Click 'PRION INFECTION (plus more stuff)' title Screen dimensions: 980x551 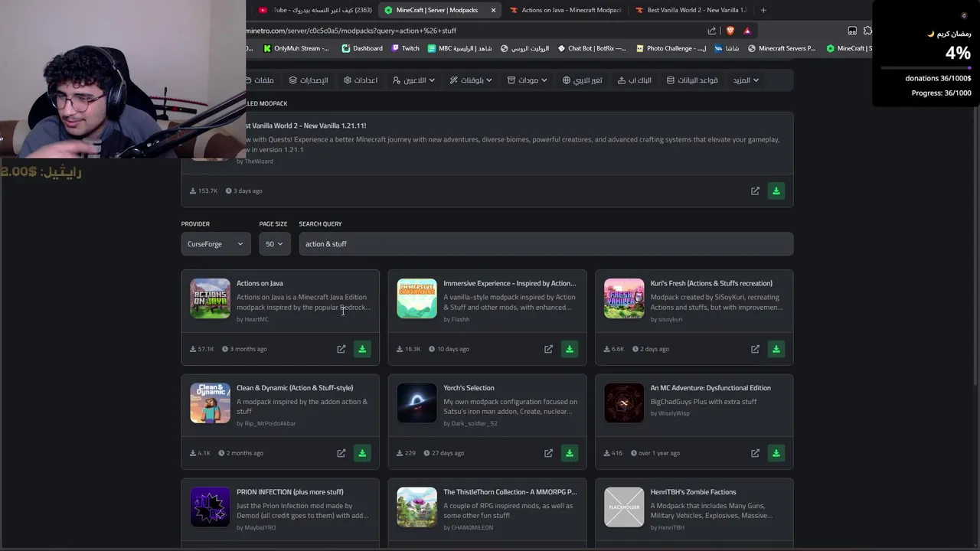point(289,492)
